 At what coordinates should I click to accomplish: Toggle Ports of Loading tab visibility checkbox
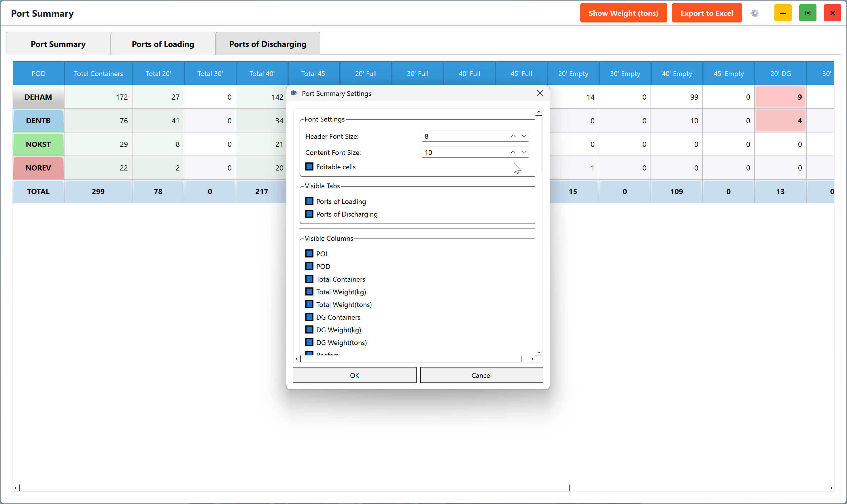[309, 201]
